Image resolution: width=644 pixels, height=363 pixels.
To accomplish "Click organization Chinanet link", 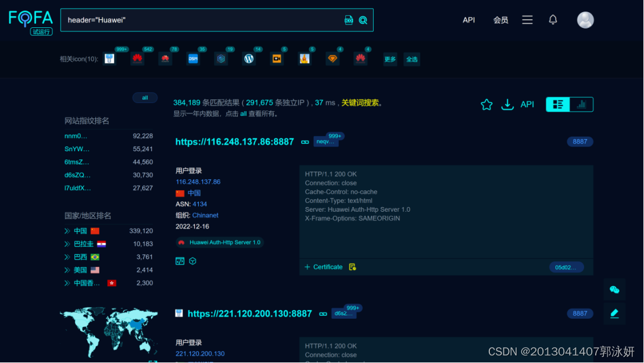I will [205, 215].
